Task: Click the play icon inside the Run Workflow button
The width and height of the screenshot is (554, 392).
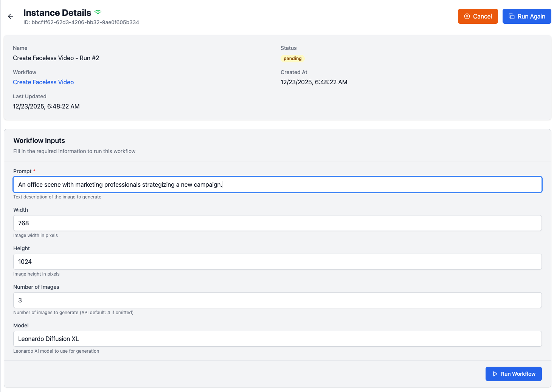Action: coord(495,374)
